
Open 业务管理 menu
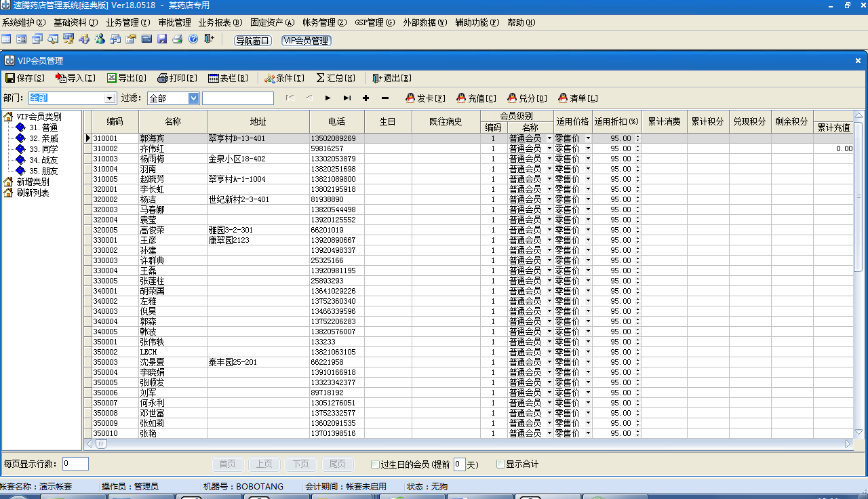pos(127,22)
